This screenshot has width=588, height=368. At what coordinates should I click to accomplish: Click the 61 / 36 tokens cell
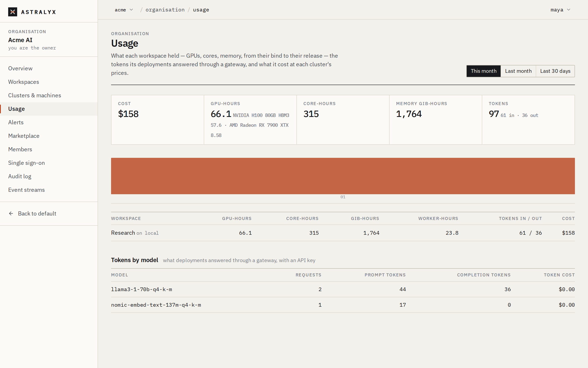[531, 233]
